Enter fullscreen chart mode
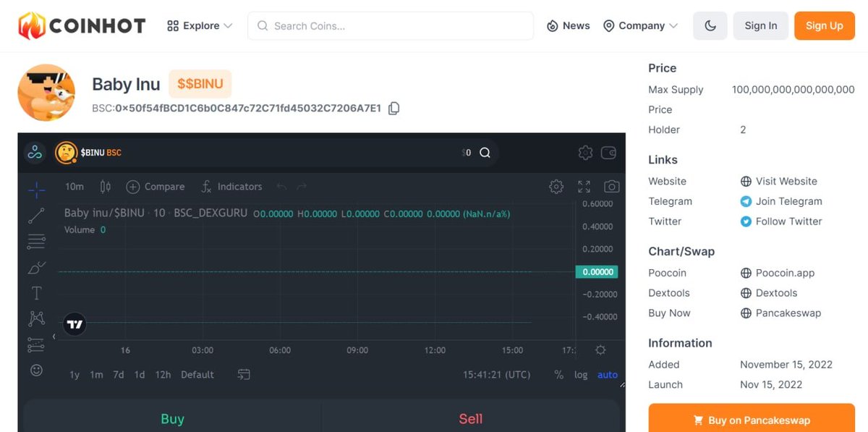 [584, 187]
